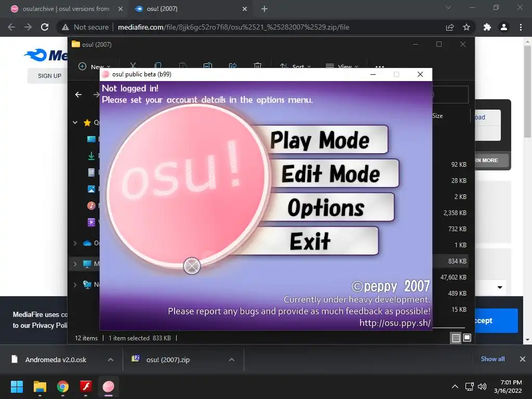Open a new Chrome tab

click(264, 9)
